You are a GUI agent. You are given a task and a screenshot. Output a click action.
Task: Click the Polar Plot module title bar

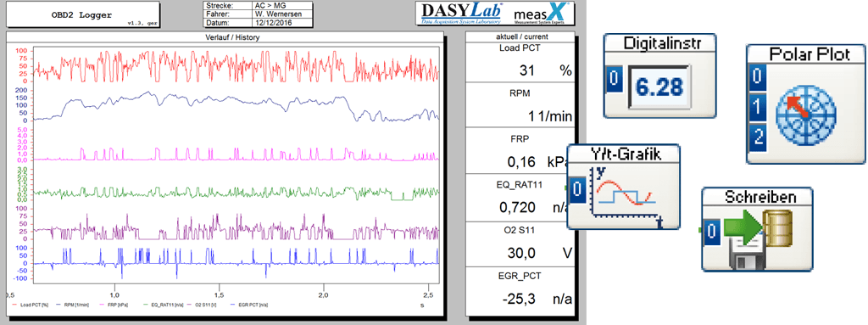[805, 54]
